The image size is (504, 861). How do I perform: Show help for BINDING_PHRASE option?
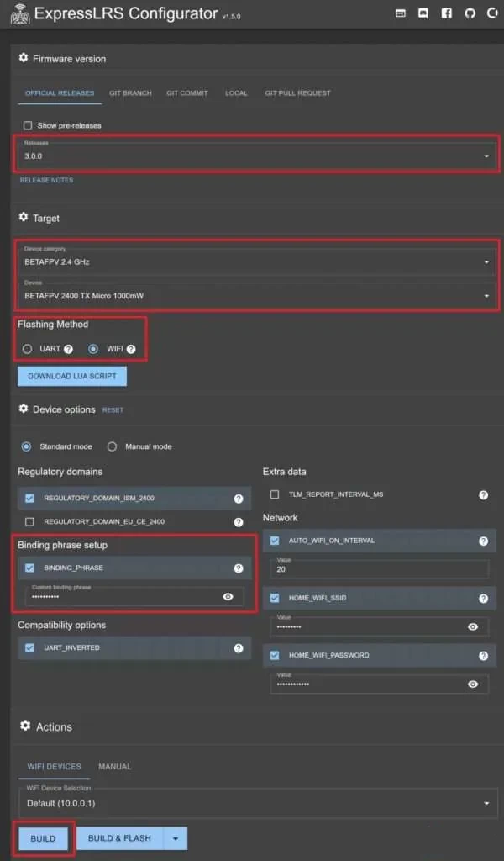point(239,568)
